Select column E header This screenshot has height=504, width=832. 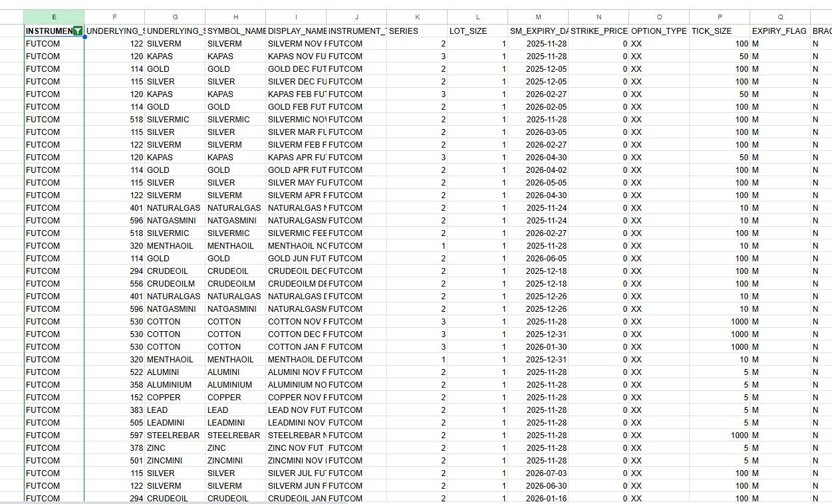(54, 17)
